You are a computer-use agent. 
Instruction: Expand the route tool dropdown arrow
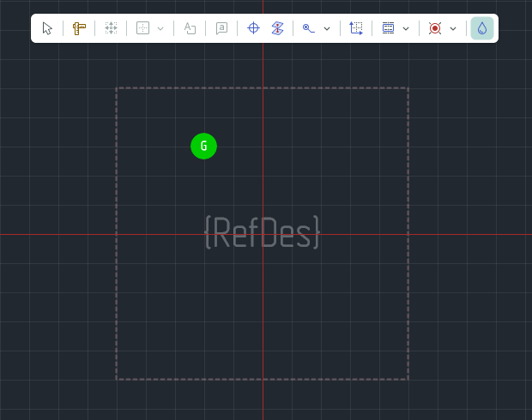(327, 28)
